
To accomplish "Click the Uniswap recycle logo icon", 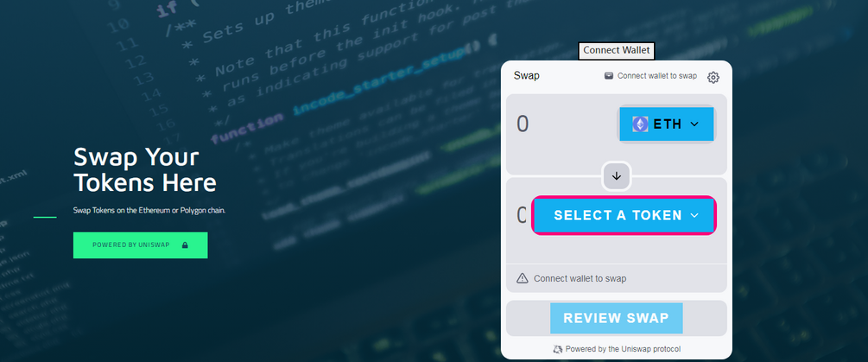I will pos(557,349).
